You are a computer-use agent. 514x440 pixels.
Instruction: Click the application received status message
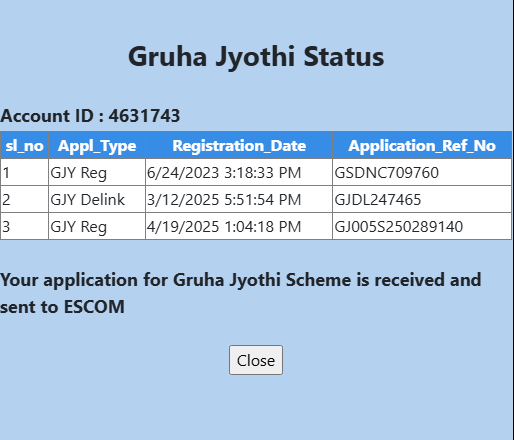[240, 293]
